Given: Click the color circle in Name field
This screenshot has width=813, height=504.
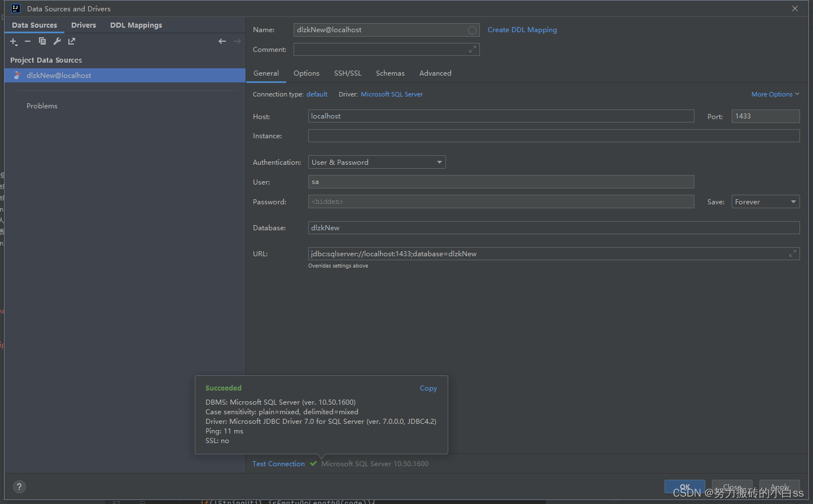Looking at the screenshot, I should [x=472, y=30].
